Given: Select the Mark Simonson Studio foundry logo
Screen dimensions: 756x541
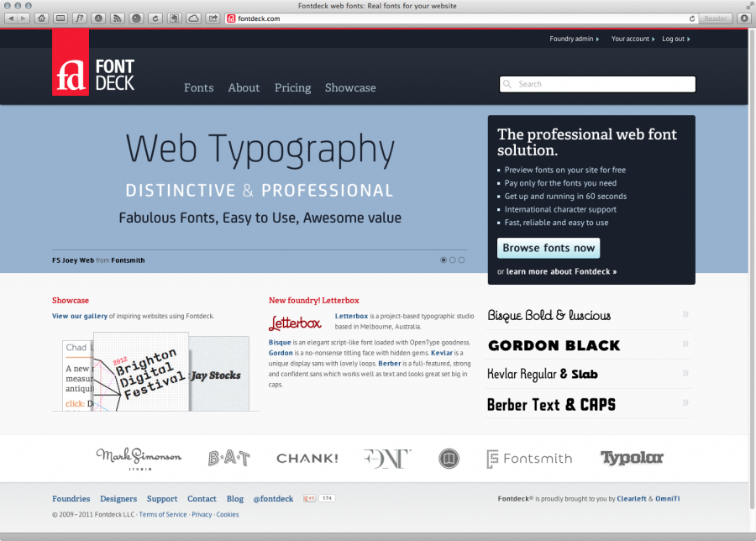Looking at the screenshot, I should click(x=139, y=458).
